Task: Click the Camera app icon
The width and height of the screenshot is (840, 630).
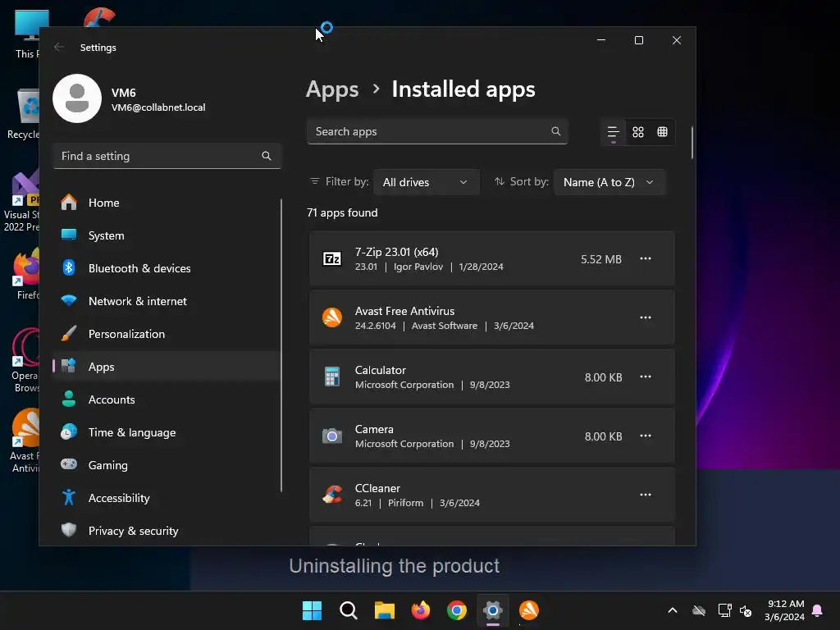Action: click(332, 436)
